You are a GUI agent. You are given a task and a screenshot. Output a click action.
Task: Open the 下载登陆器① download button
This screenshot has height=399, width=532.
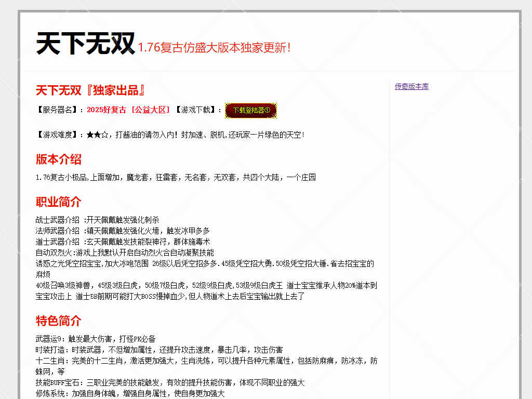[x=250, y=110]
